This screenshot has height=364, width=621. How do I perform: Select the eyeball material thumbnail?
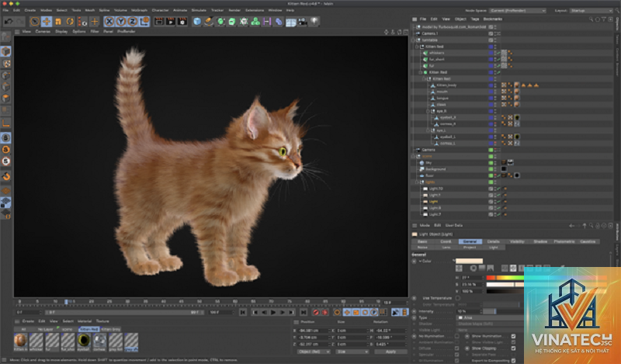[84, 341]
